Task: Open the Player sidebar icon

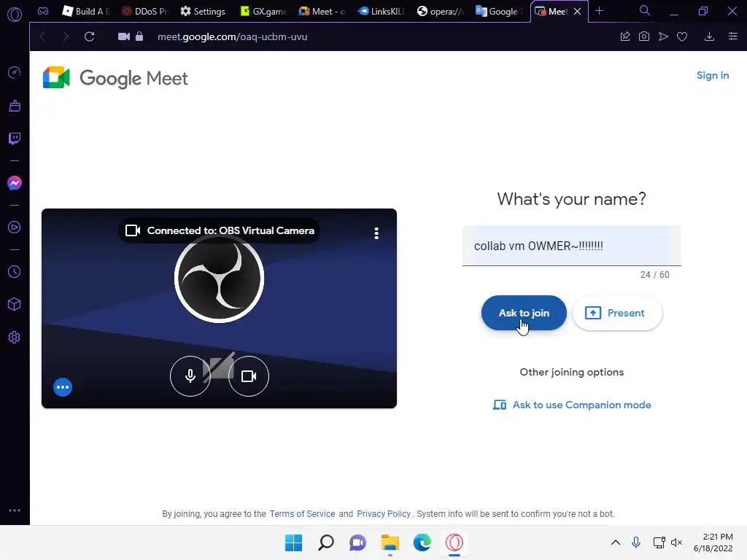Action: pos(15,227)
